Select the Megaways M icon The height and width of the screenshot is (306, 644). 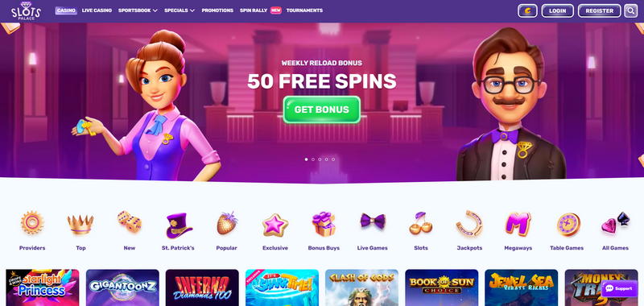pyautogui.click(x=518, y=224)
